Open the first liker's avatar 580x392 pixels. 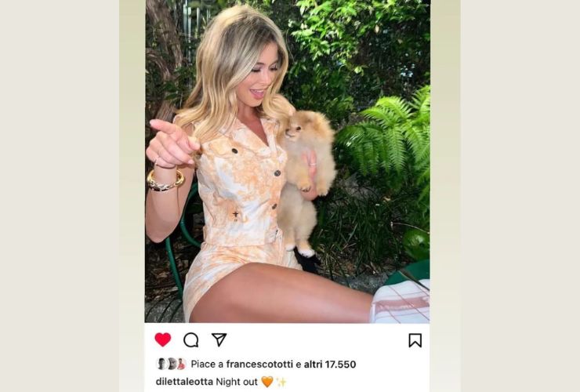pyautogui.click(x=161, y=364)
